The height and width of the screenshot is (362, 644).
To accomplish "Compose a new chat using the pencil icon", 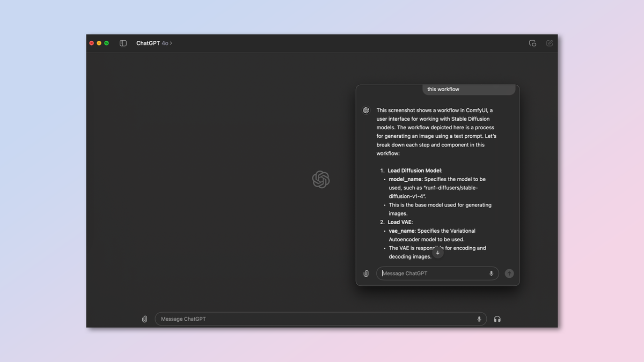I will pos(549,43).
